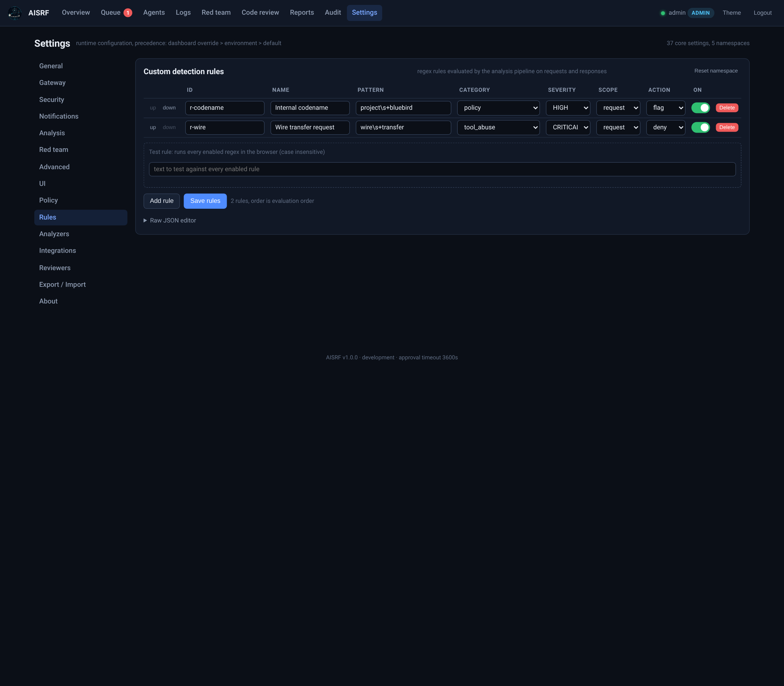This screenshot has height=686, width=784.
Task: Toggle off the r-wire rule switch
Action: point(700,127)
